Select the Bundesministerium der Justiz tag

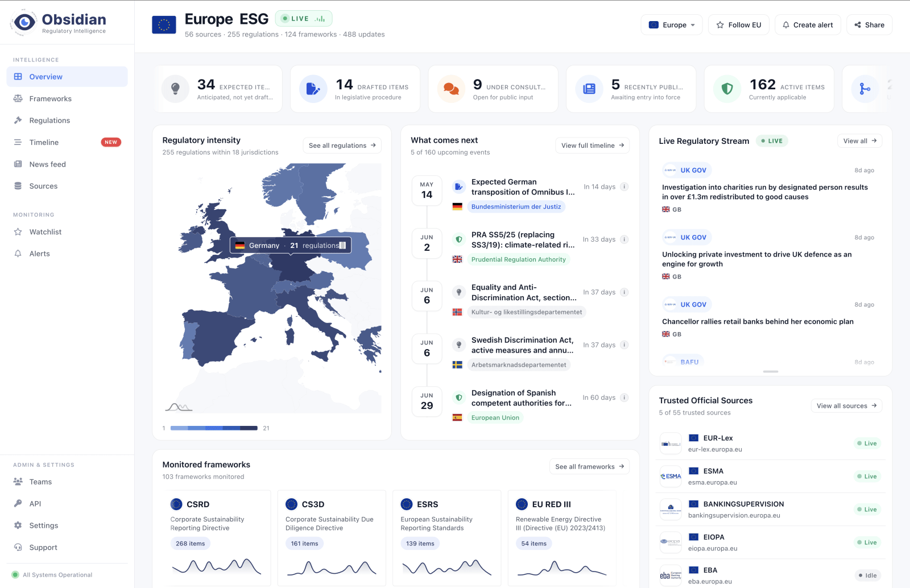point(516,207)
